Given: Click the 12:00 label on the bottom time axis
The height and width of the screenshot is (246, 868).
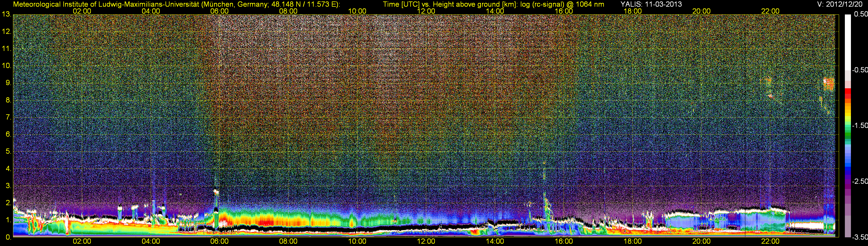Looking at the screenshot, I should coord(426,241).
